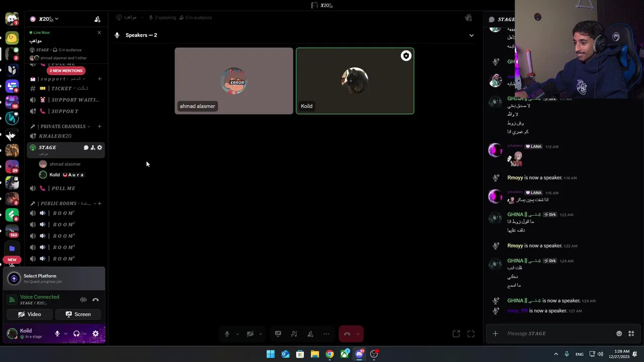Create invite for the STAGE channel
The height and width of the screenshot is (362, 644).
(93, 148)
